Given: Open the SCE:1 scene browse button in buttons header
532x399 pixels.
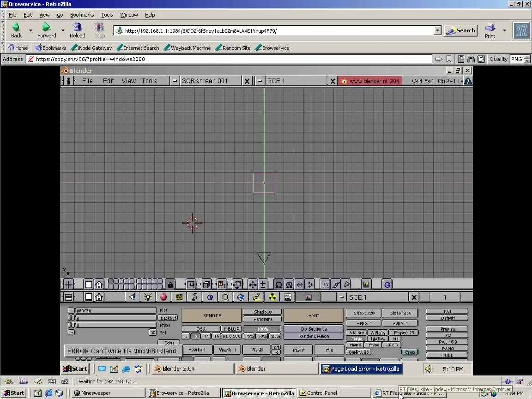Looking at the screenshot, I should point(341,297).
